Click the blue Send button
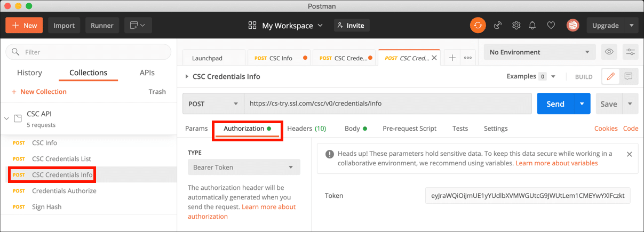 point(555,104)
